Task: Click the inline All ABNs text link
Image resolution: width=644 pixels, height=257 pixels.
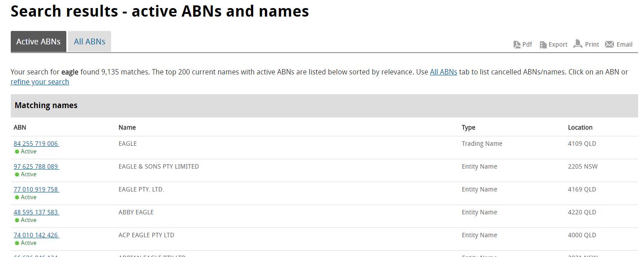Action: (443, 72)
